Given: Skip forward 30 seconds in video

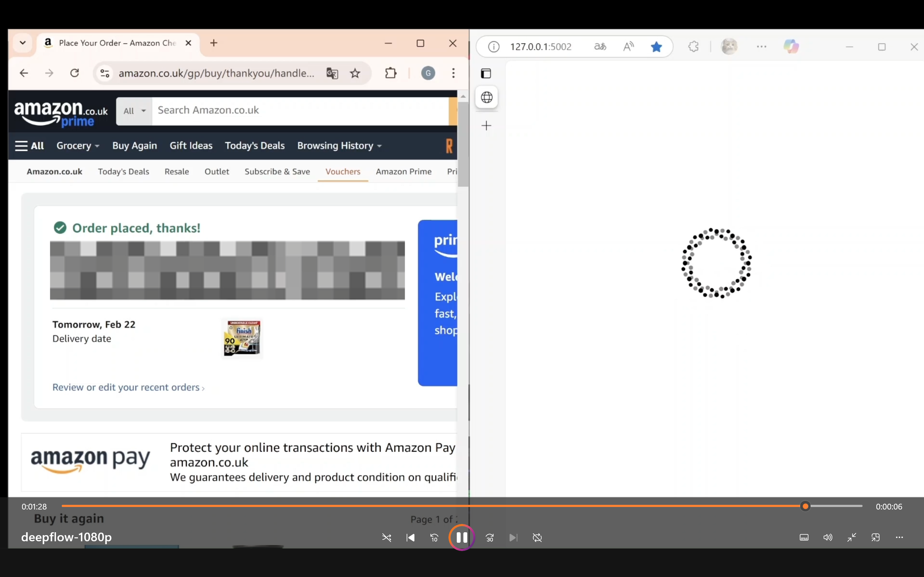Looking at the screenshot, I should [x=490, y=538].
